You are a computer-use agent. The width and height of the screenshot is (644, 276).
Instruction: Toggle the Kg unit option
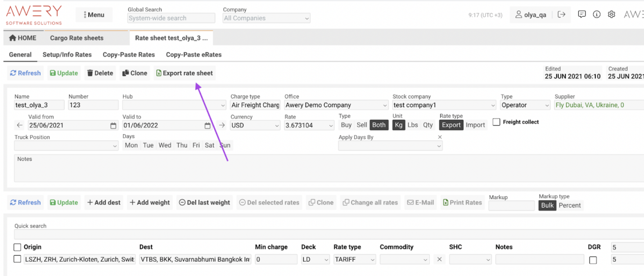coord(398,125)
